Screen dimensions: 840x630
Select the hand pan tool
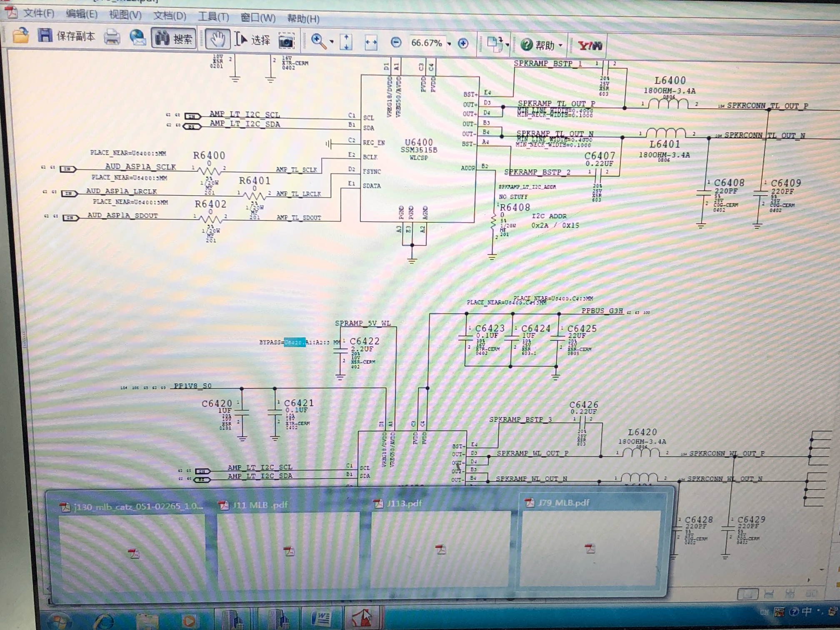pos(217,40)
